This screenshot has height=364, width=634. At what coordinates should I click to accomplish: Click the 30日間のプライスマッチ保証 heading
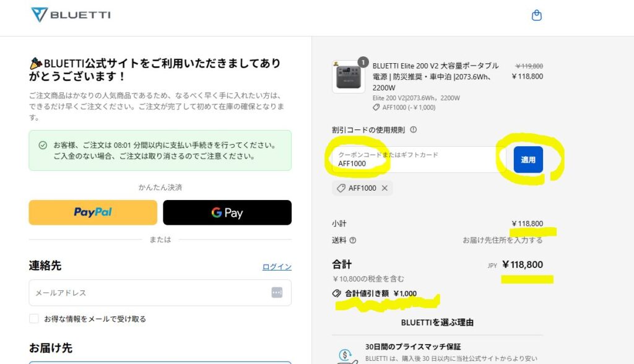(x=413, y=347)
